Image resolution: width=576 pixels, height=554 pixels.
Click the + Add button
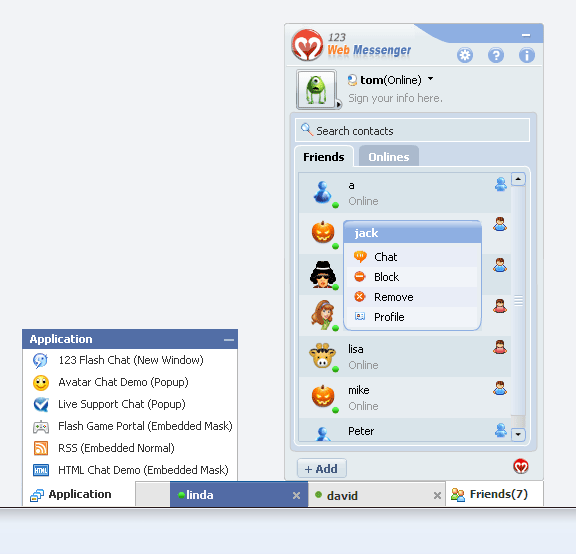321,469
